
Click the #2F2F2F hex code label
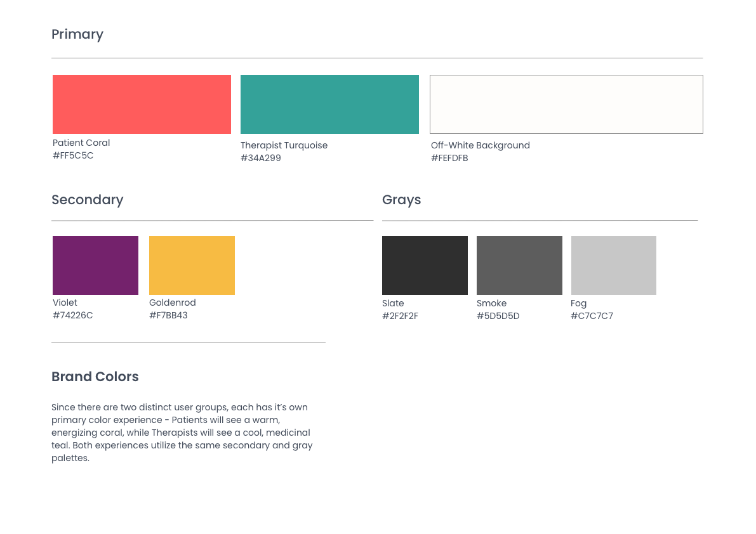tap(400, 316)
